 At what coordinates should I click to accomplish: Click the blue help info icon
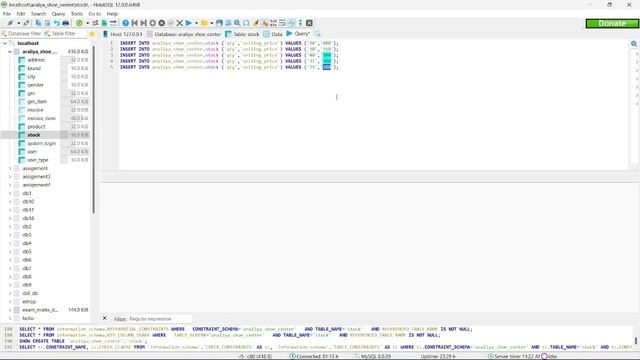pyautogui.click(x=126, y=23)
